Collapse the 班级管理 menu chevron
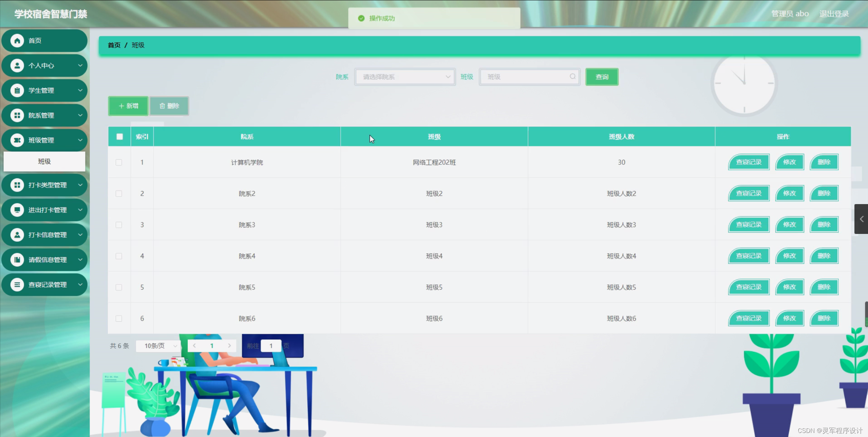Viewport: 868px width, 437px height. tap(80, 140)
